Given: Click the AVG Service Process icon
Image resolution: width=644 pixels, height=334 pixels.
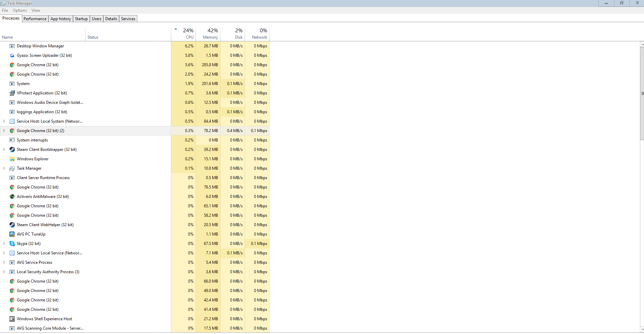Looking at the screenshot, I should click(x=12, y=262).
